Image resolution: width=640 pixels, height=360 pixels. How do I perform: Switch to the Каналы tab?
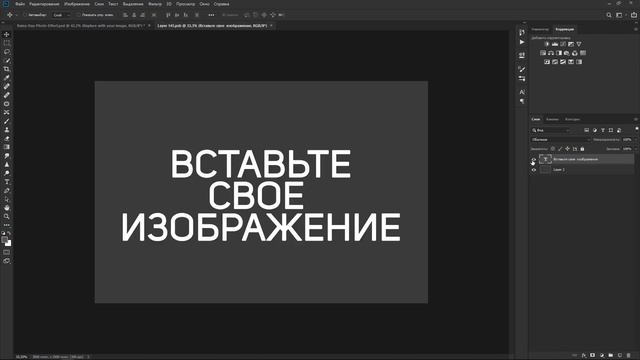click(552, 119)
